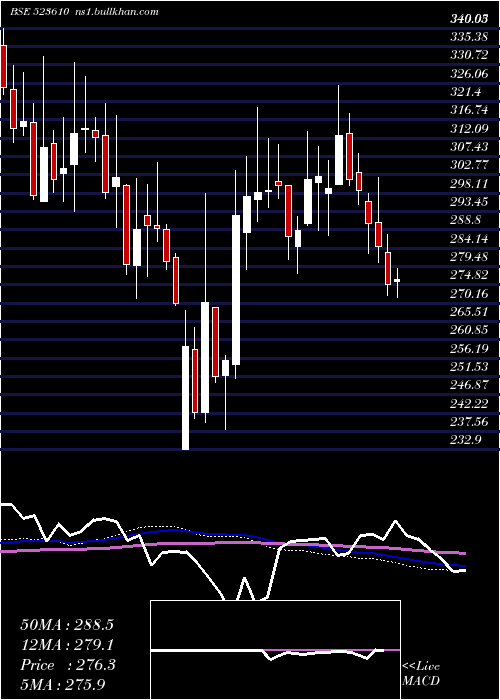The image size is (500, 700).
Task: Select the 279.48 price axis label
Action: click(467, 257)
